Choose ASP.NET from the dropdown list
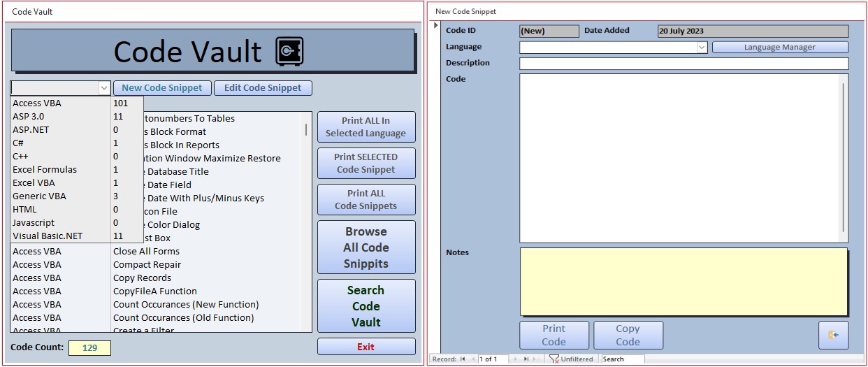Screen dimensions: 868x367 click(x=77, y=129)
